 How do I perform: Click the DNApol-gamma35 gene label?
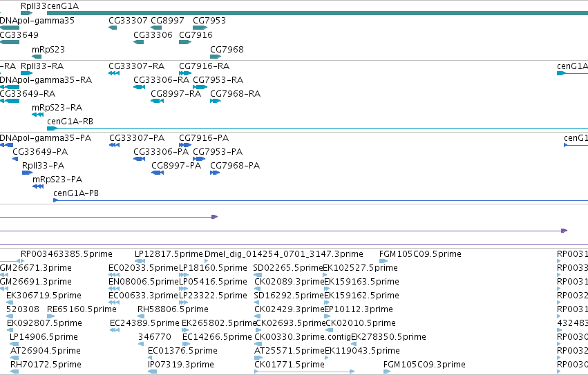click(37, 21)
